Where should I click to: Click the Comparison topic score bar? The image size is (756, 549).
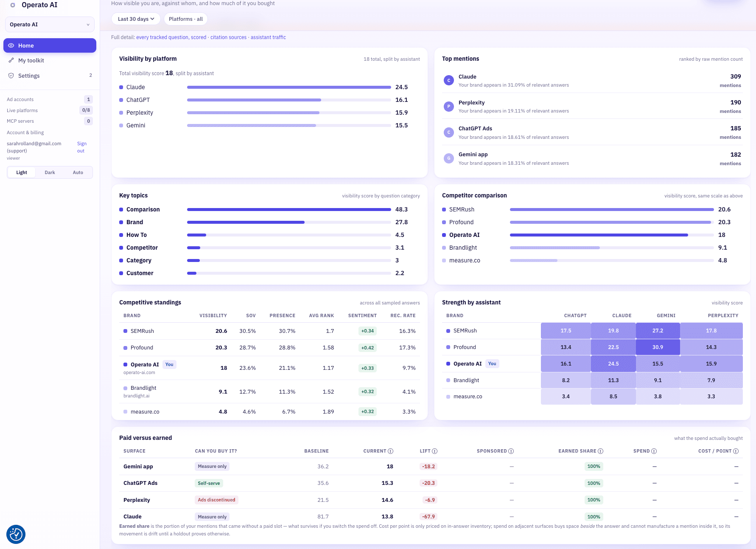coord(289,209)
